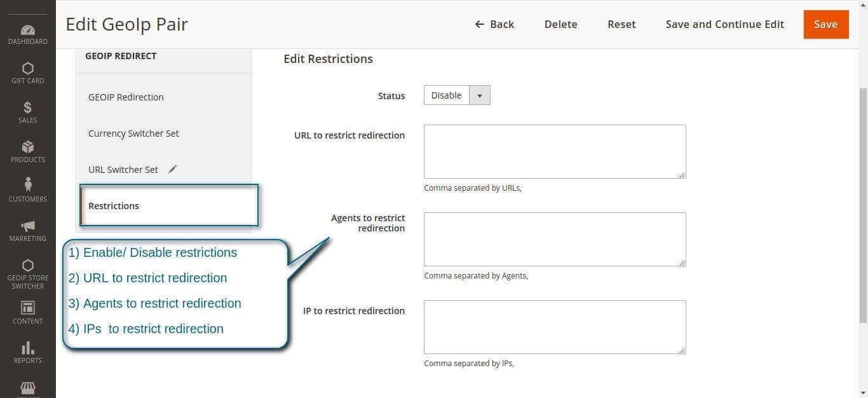Click the Delete button
This screenshot has height=398, width=868.
561,24
